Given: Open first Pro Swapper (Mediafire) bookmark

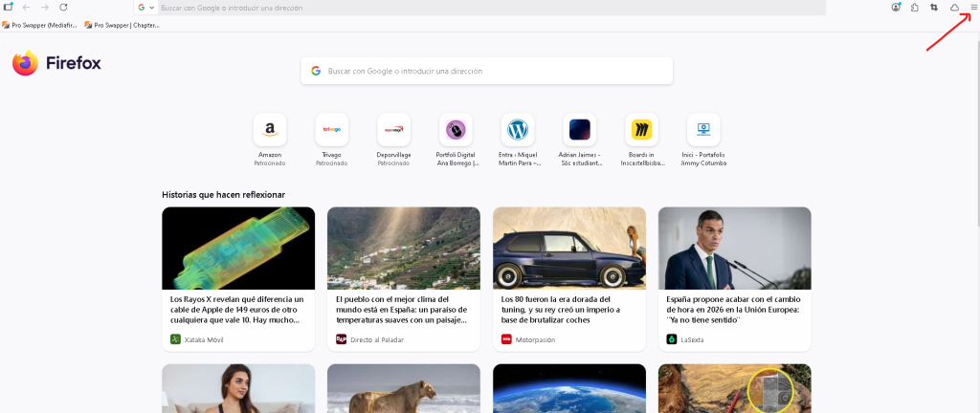Looking at the screenshot, I should (x=45, y=25).
